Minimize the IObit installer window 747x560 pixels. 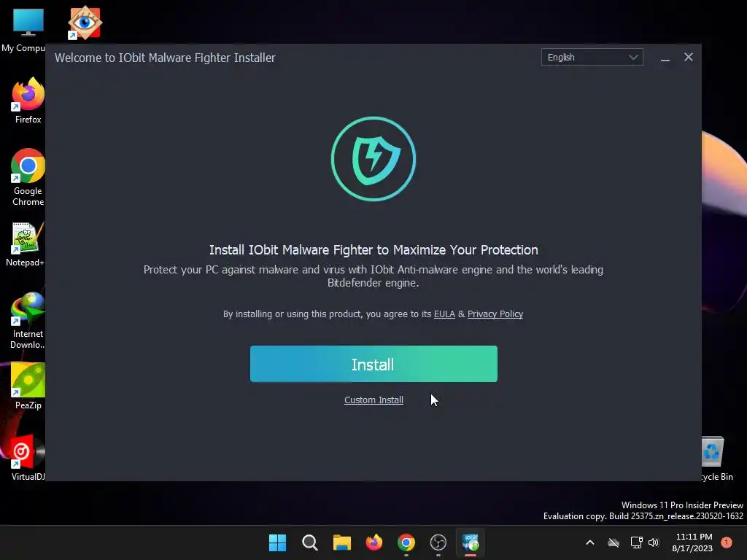tap(665, 58)
